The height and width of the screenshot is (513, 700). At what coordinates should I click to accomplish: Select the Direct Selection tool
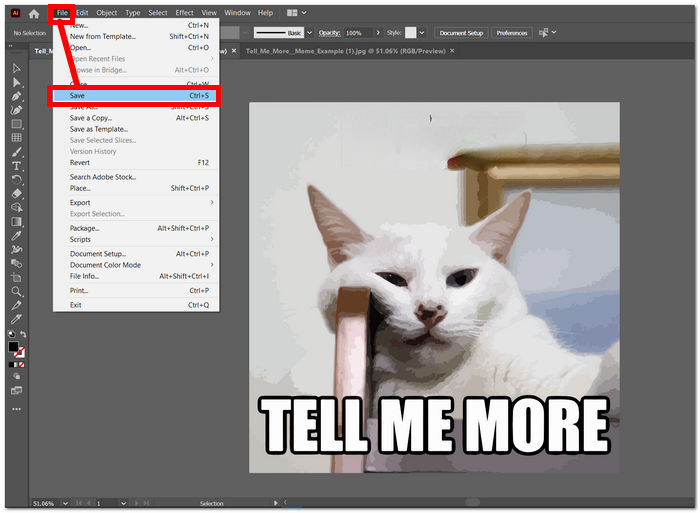click(17, 82)
